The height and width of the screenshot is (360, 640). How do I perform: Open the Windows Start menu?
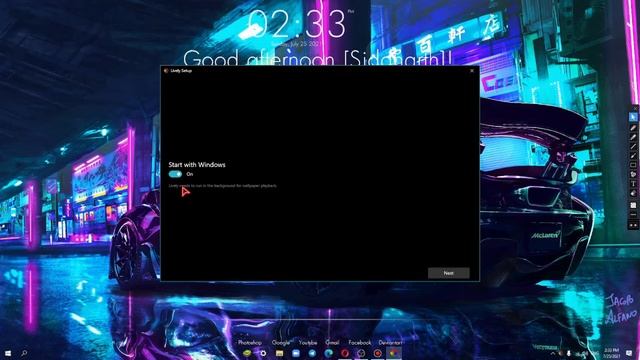point(8,353)
